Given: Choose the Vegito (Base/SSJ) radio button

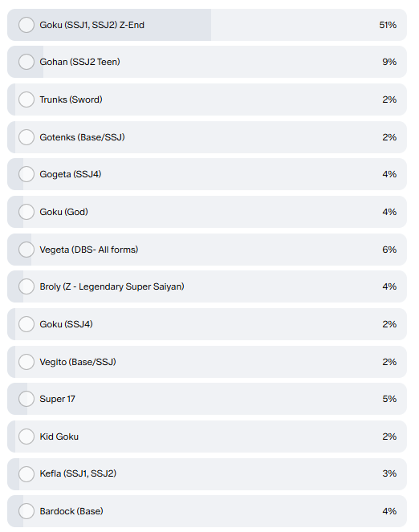Looking at the screenshot, I should tap(26, 362).
